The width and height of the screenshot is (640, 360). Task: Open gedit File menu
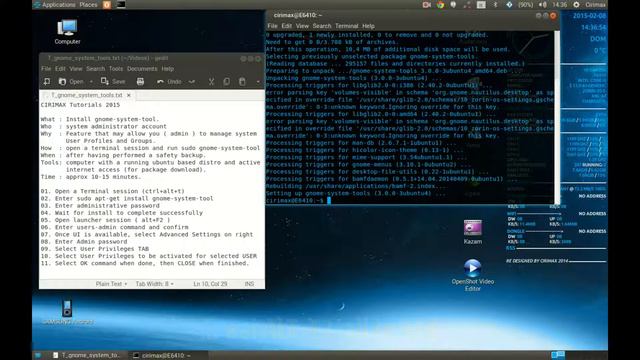[x=46, y=69]
